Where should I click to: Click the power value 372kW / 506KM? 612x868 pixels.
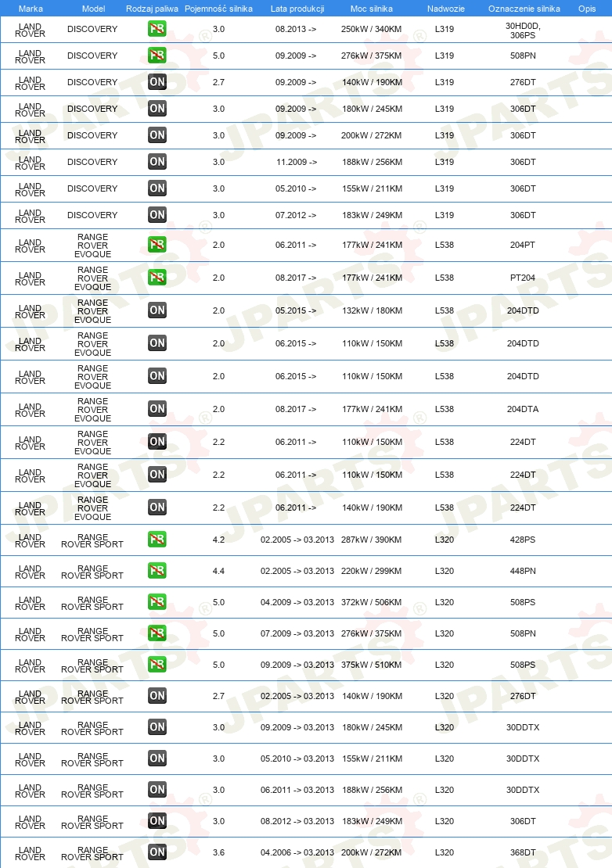pyautogui.click(x=372, y=602)
